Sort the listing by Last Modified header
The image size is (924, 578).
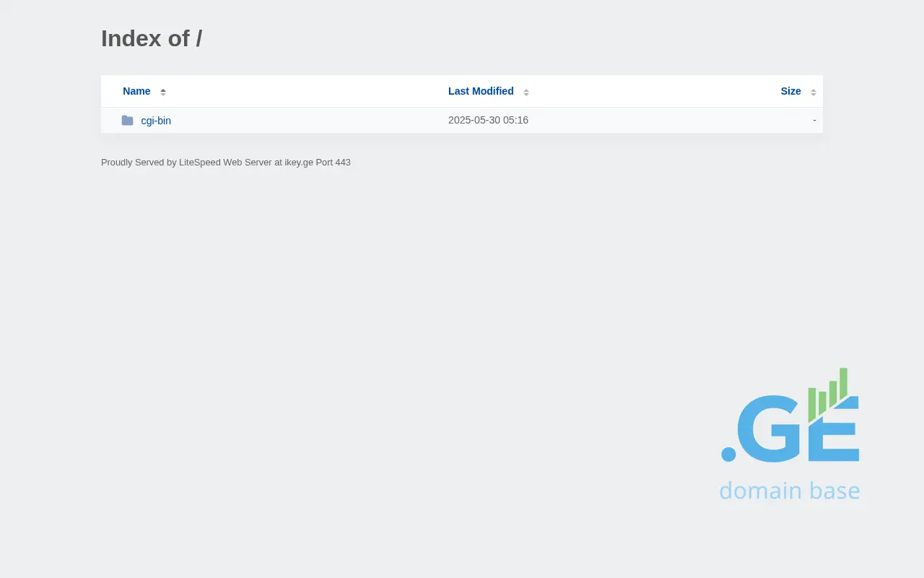click(x=481, y=91)
